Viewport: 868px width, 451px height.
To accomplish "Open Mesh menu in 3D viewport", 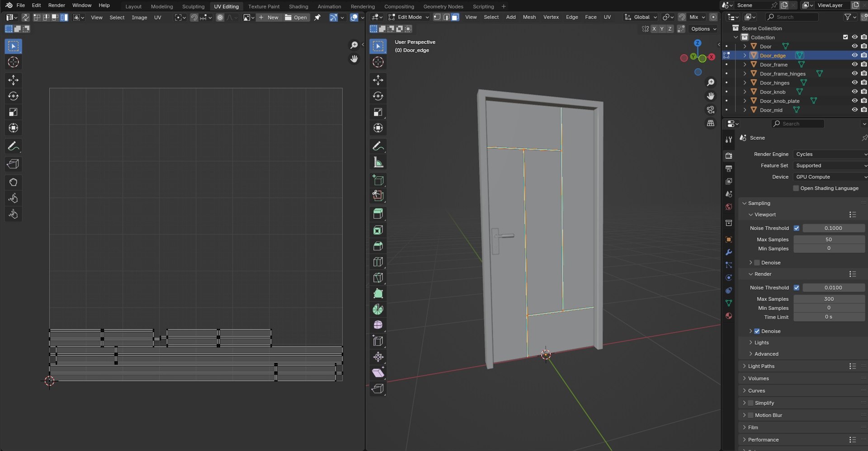I will [529, 17].
